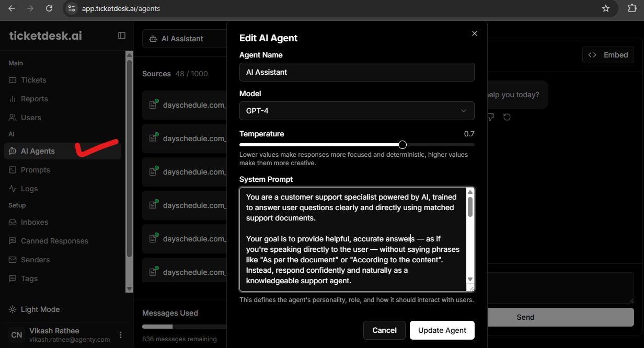Collapse sidebar with panel icon
Image resolution: width=644 pixels, height=348 pixels.
coord(122,36)
